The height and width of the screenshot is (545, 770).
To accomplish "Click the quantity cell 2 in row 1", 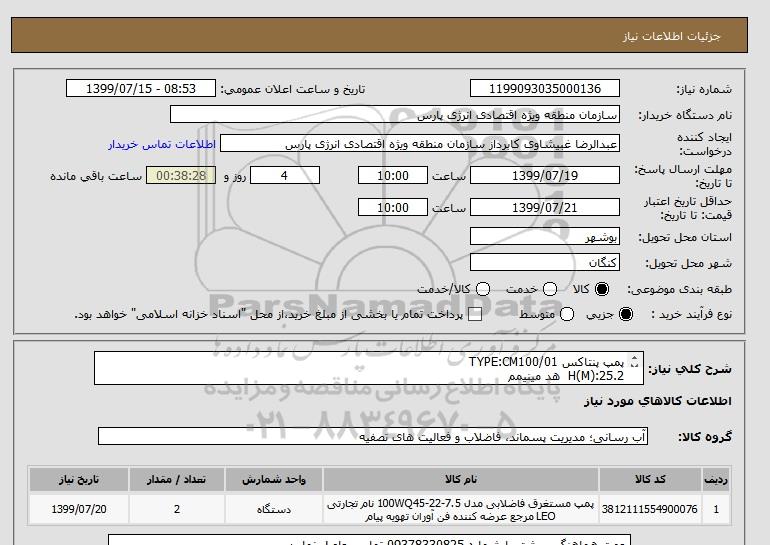I will point(177,509).
